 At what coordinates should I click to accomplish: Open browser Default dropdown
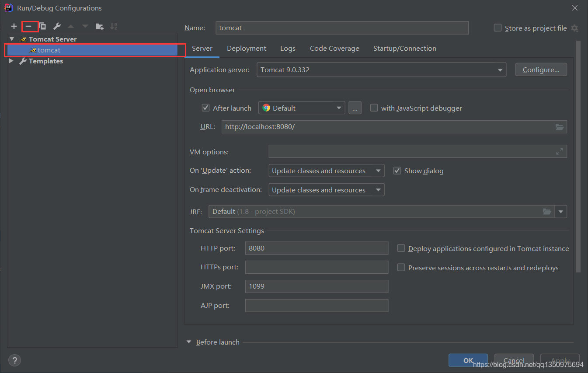pyautogui.click(x=302, y=108)
